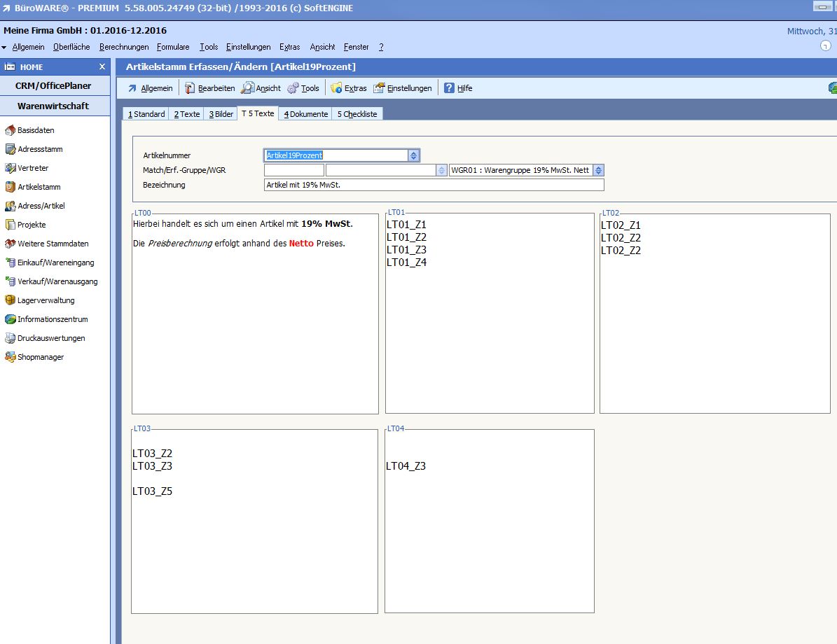Click the Bearbeiten toolbar icon
Image resolution: width=837 pixels, height=644 pixels.
(190, 88)
